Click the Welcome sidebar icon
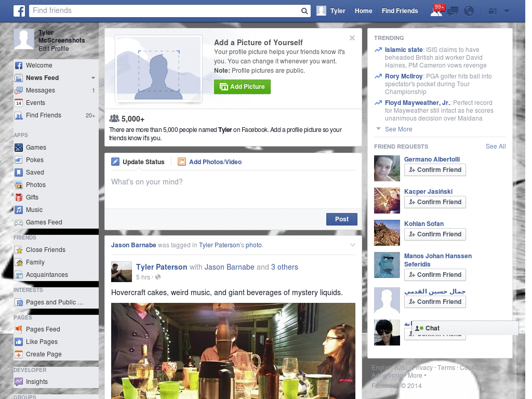Screen dimensions: 532x399 tap(19, 65)
